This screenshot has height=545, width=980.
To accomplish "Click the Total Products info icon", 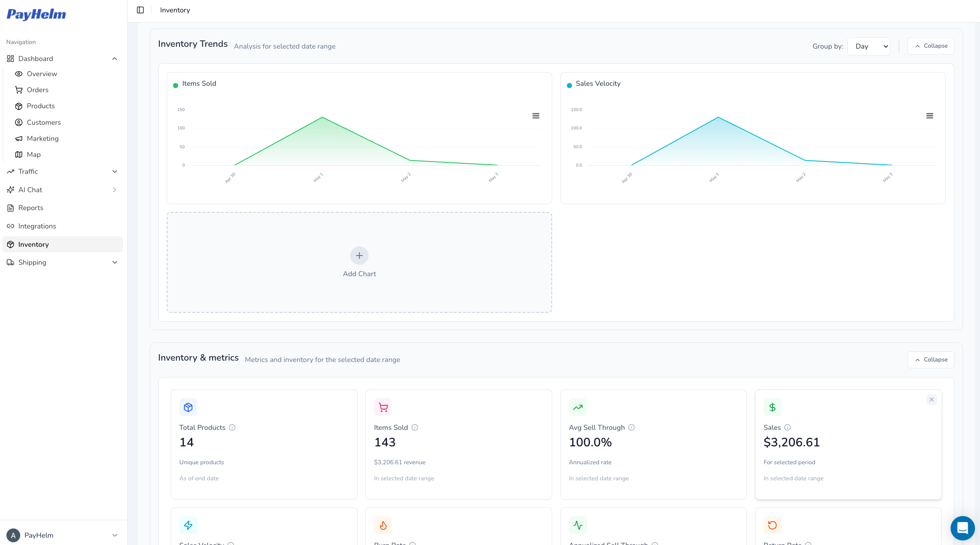I will [232, 428].
